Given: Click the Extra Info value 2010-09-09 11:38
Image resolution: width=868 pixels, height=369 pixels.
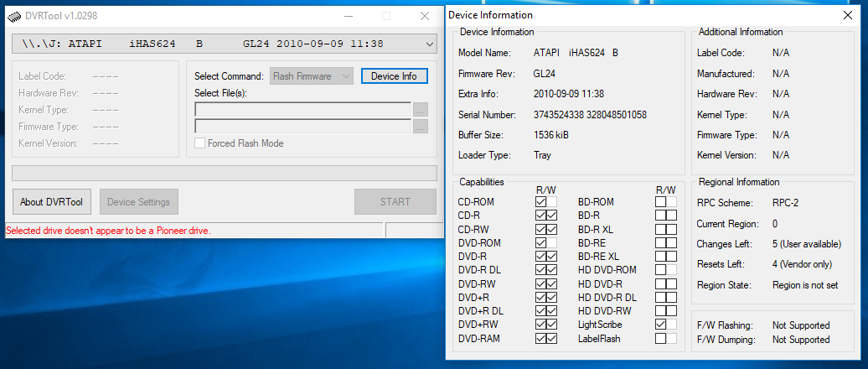Looking at the screenshot, I should (x=569, y=94).
